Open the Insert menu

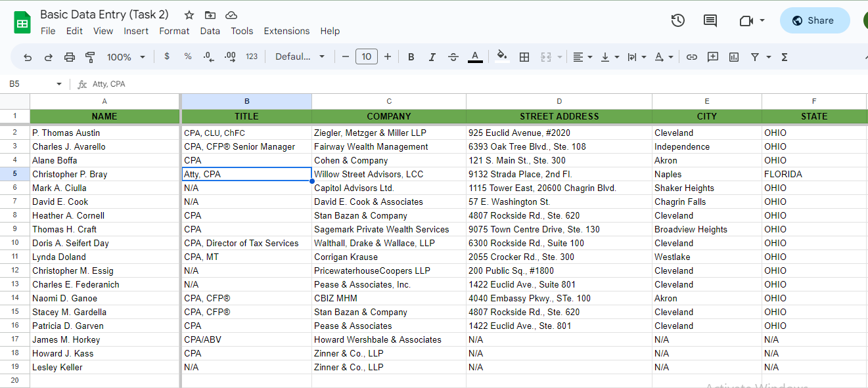[x=136, y=31]
